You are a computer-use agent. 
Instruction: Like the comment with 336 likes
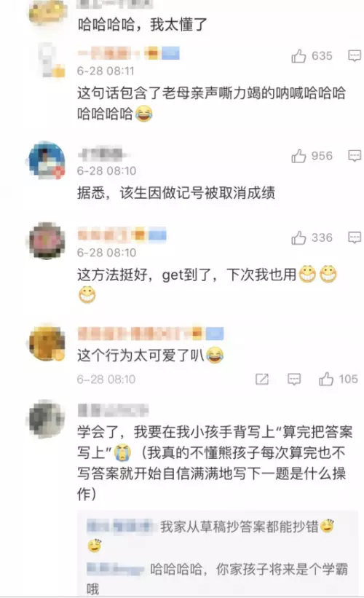298,238
